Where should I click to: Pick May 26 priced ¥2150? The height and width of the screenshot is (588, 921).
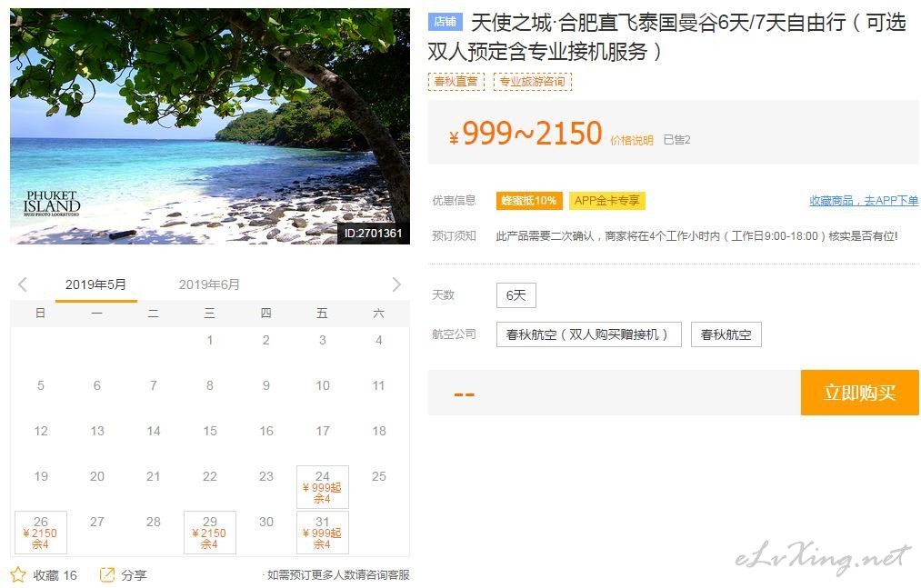pos(41,533)
